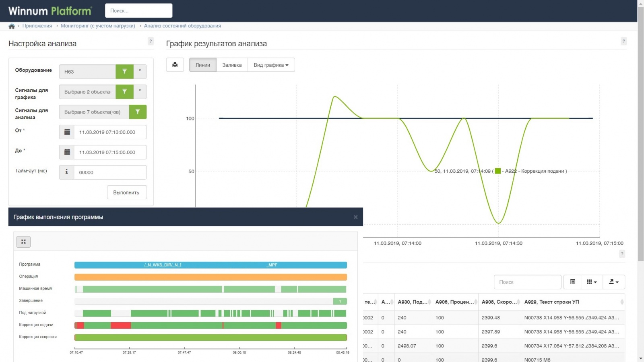Open the table export dropdown
The width and height of the screenshot is (644, 362).
coord(614,282)
